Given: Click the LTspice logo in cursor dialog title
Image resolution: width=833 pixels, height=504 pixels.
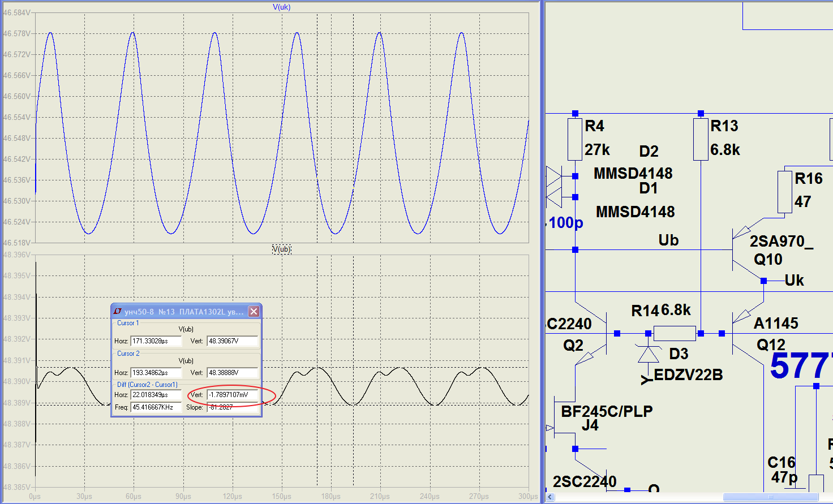Looking at the screenshot, I should 117,312.
